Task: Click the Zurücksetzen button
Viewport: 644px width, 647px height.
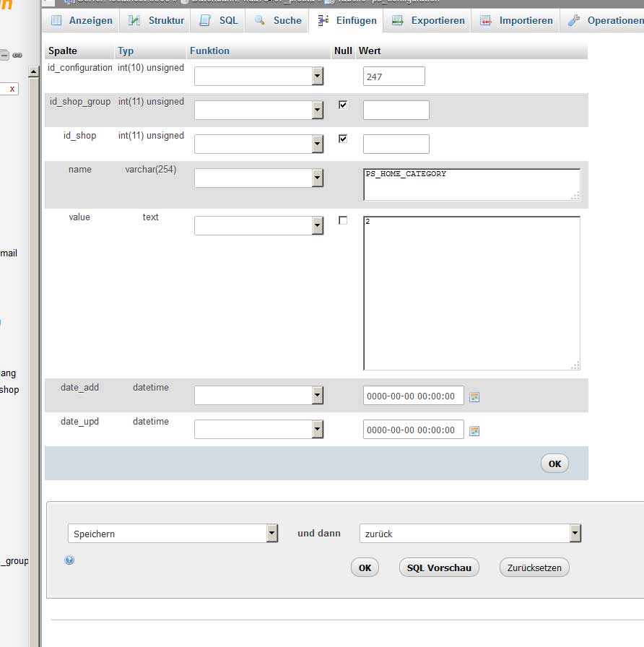Action: pyautogui.click(x=534, y=568)
